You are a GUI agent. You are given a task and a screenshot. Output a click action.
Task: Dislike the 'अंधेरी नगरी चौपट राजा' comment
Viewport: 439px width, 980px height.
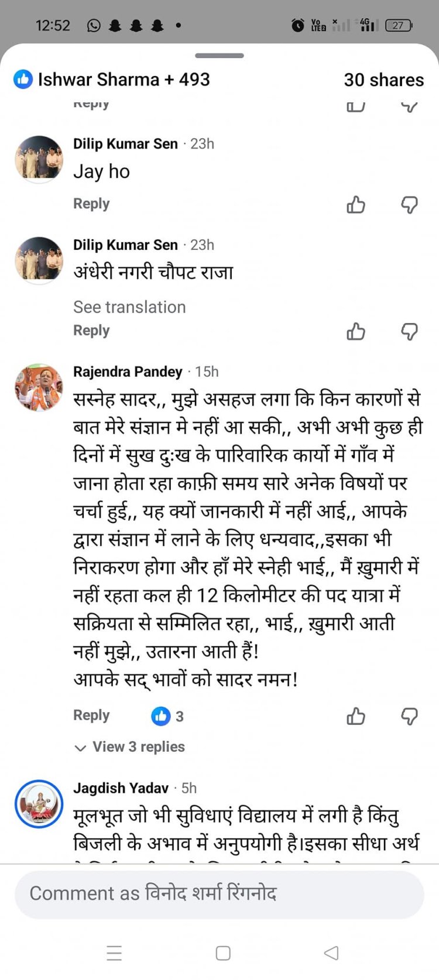coord(409,332)
